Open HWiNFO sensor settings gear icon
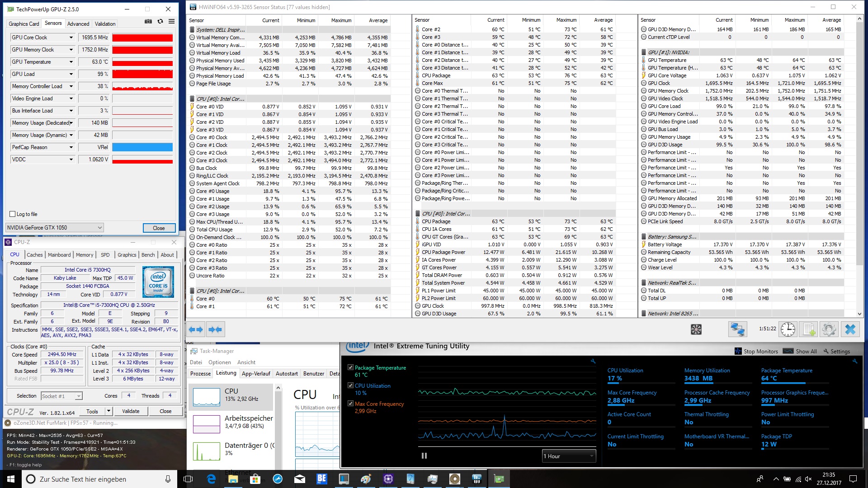Screen dimensions: 868x488 829,329
